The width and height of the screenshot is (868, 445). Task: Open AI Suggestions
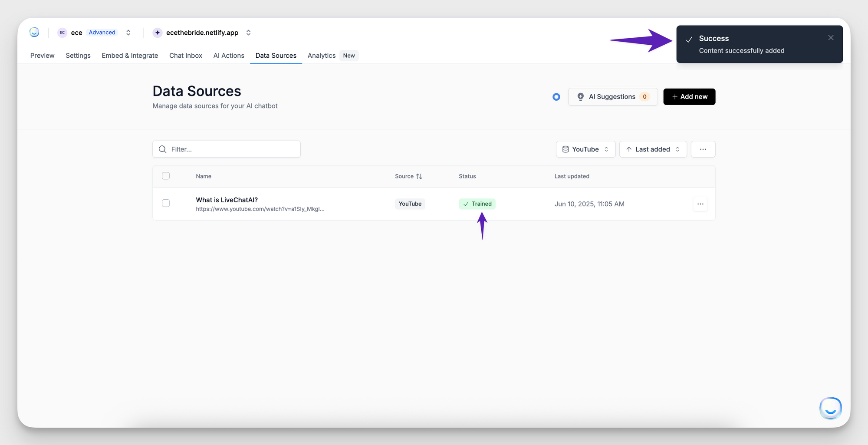(613, 97)
